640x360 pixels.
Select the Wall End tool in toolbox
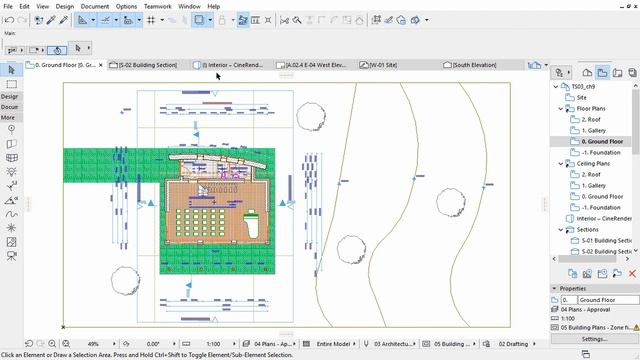[x=11, y=144]
